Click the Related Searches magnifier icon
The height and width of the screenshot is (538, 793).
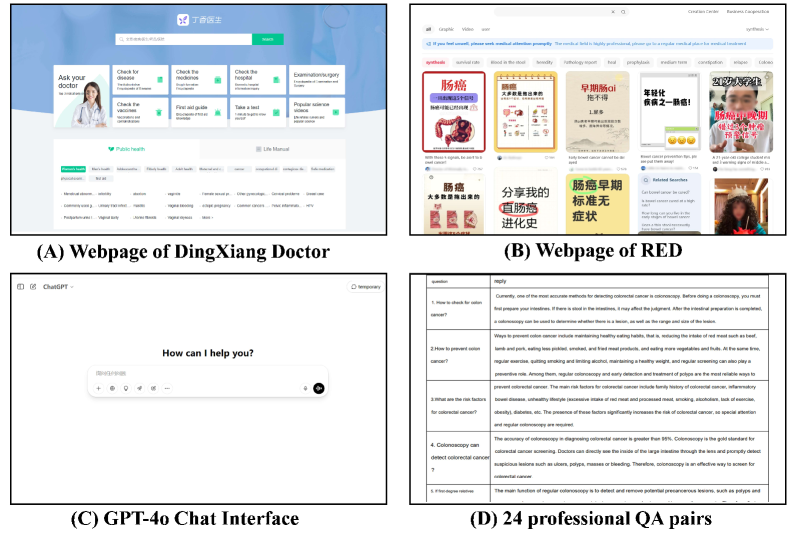645,180
